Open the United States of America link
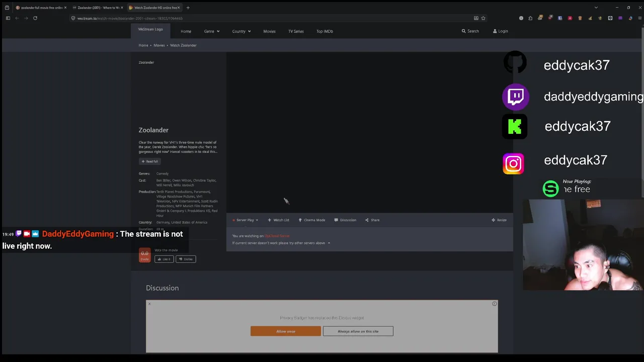 click(189, 222)
